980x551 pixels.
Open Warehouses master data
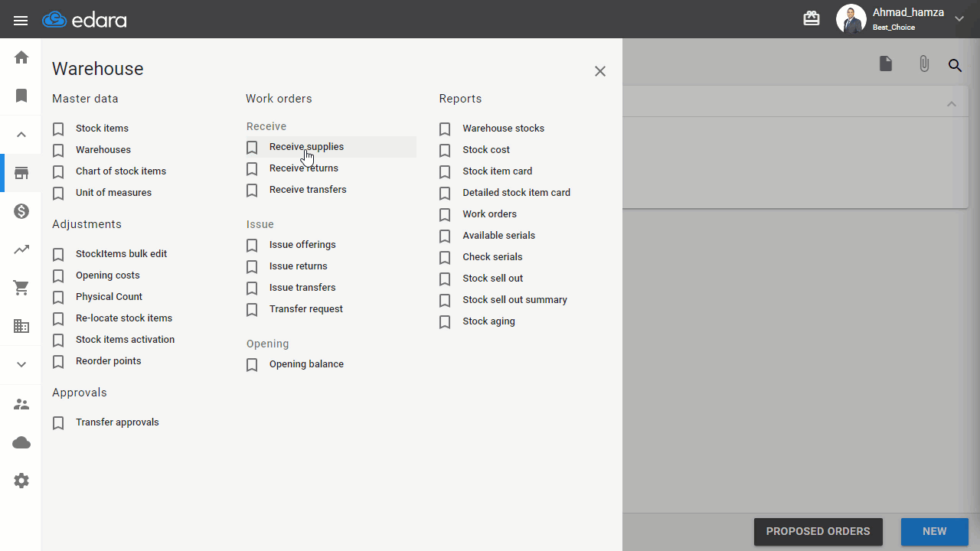point(103,150)
